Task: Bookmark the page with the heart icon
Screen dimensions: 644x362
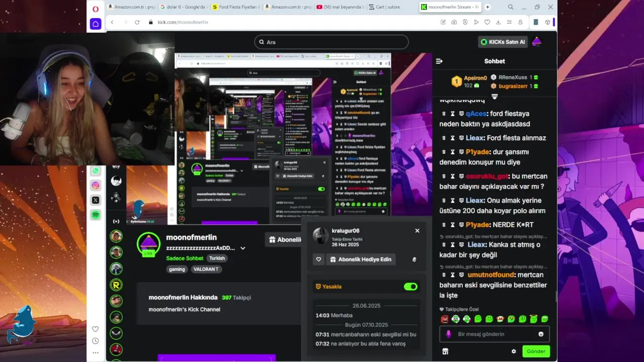Action: (x=487, y=22)
